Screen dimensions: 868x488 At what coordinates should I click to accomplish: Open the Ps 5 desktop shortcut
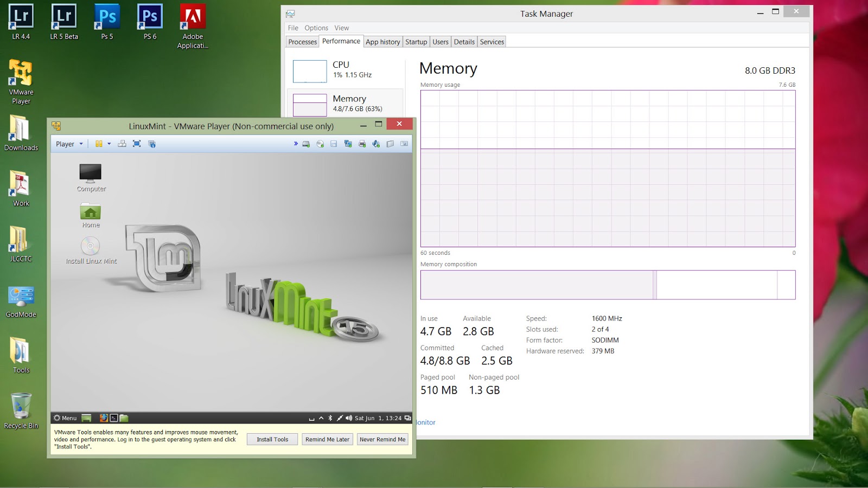pos(107,22)
